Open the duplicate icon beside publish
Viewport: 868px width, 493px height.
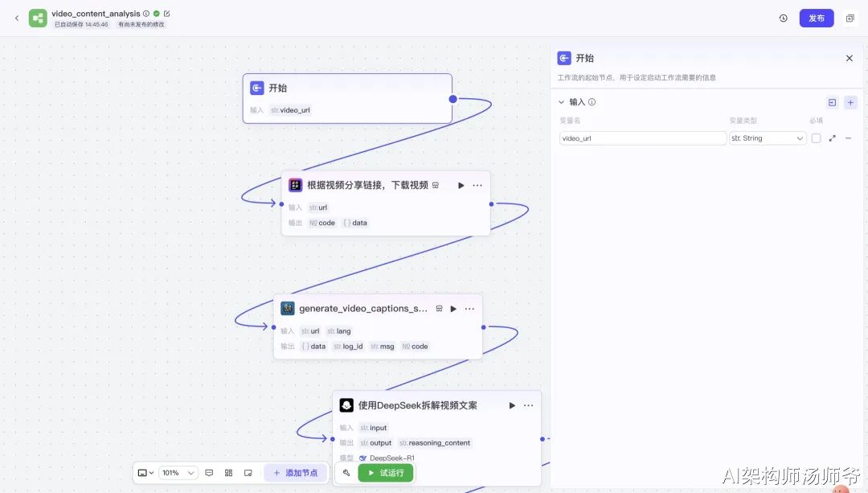click(x=850, y=18)
